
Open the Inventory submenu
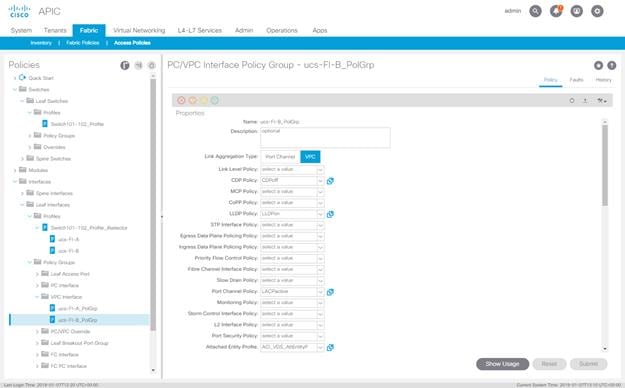[x=41, y=43]
